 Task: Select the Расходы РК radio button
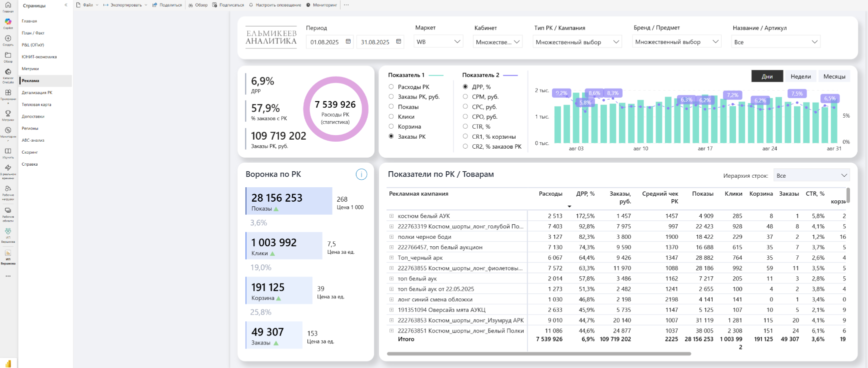pyautogui.click(x=391, y=87)
